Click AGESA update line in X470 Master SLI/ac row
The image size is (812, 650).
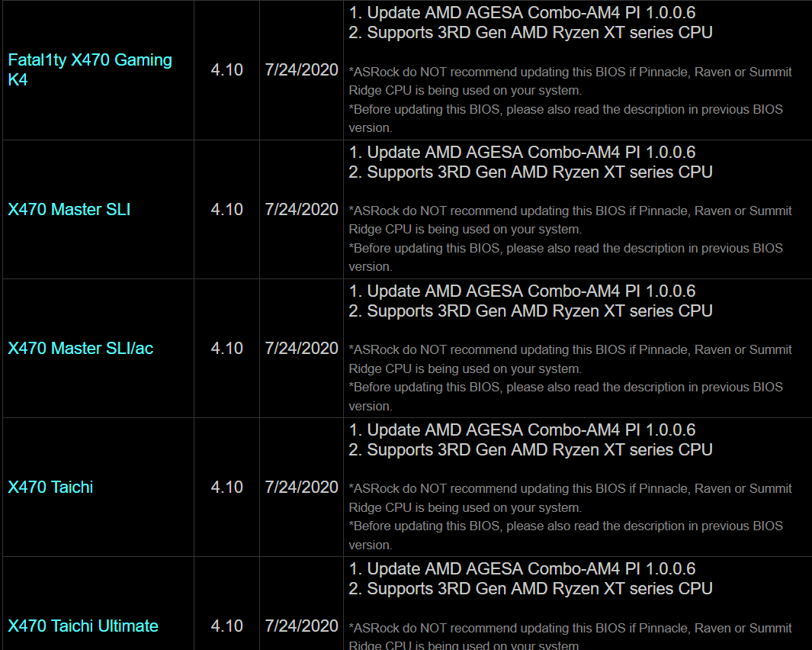coord(522,291)
